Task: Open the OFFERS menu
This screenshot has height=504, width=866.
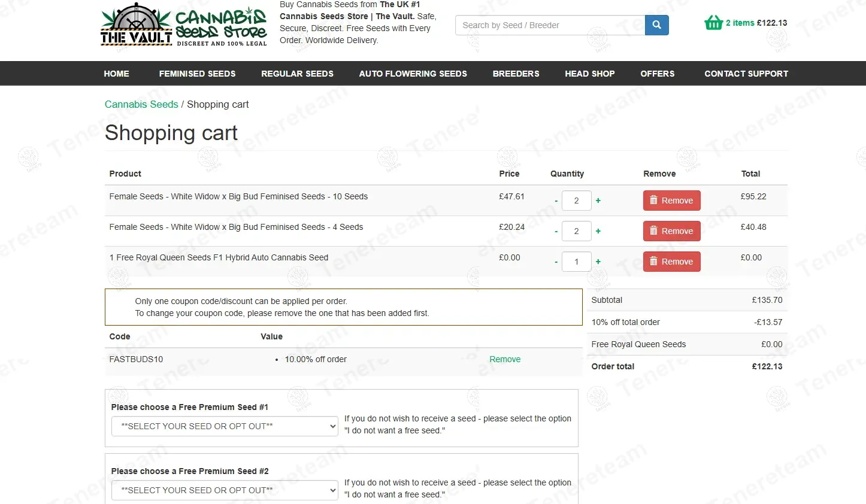Action: pyautogui.click(x=657, y=74)
